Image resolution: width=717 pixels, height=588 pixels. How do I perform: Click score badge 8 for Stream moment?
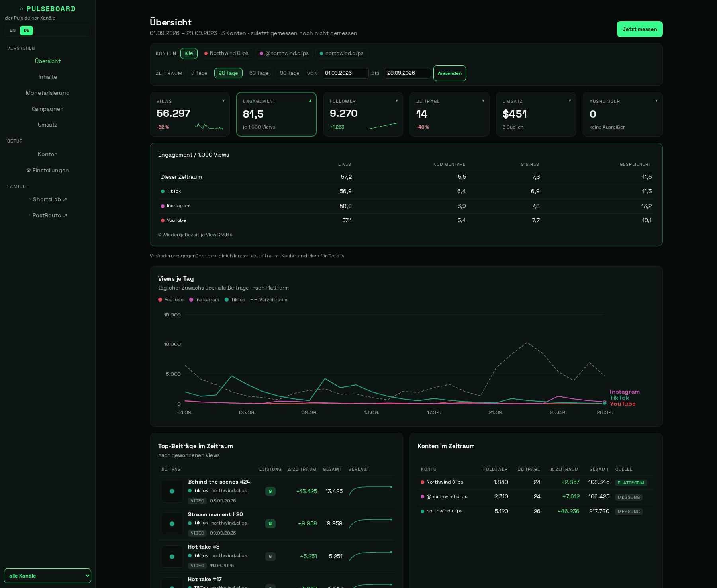(270, 524)
